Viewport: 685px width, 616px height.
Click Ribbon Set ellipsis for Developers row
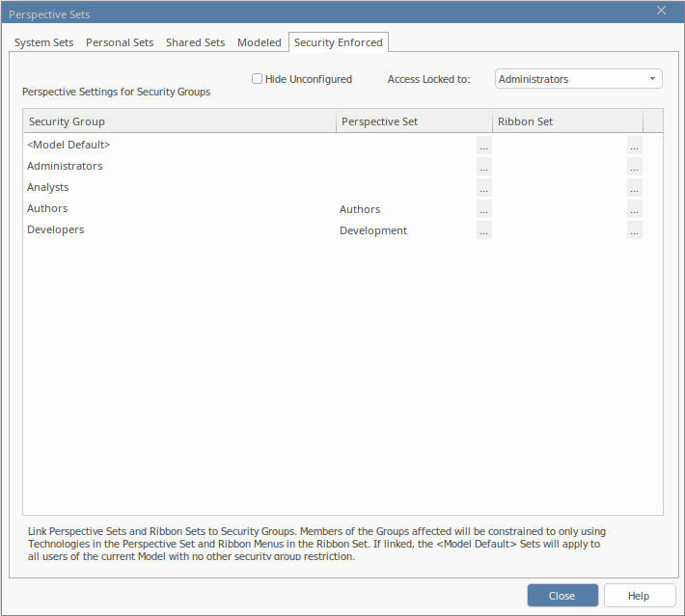click(x=634, y=230)
